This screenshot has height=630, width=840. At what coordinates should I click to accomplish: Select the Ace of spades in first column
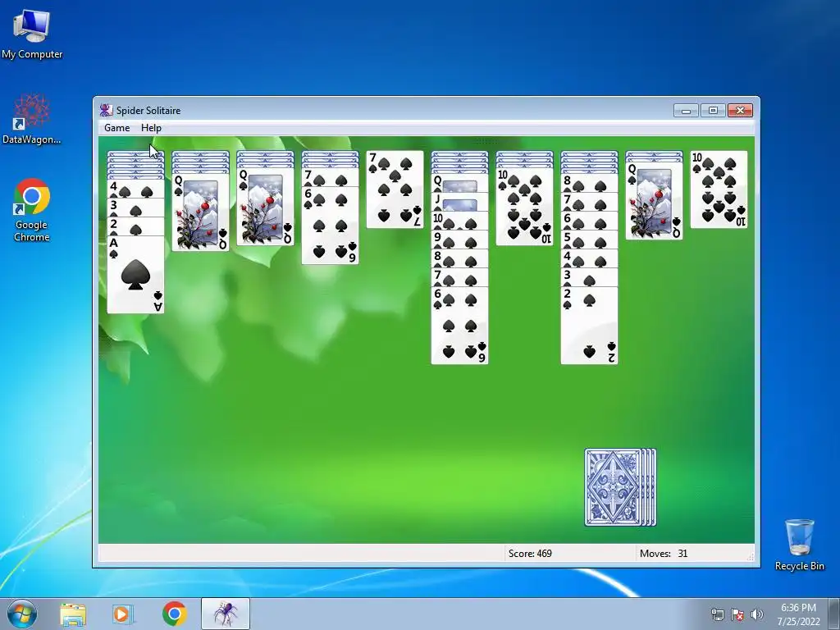tap(135, 275)
